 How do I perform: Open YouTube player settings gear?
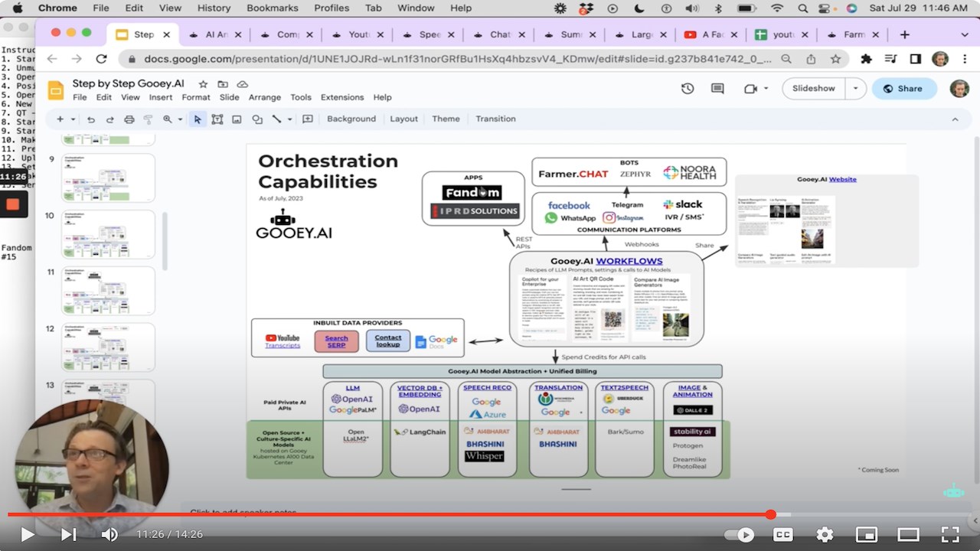(x=825, y=535)
